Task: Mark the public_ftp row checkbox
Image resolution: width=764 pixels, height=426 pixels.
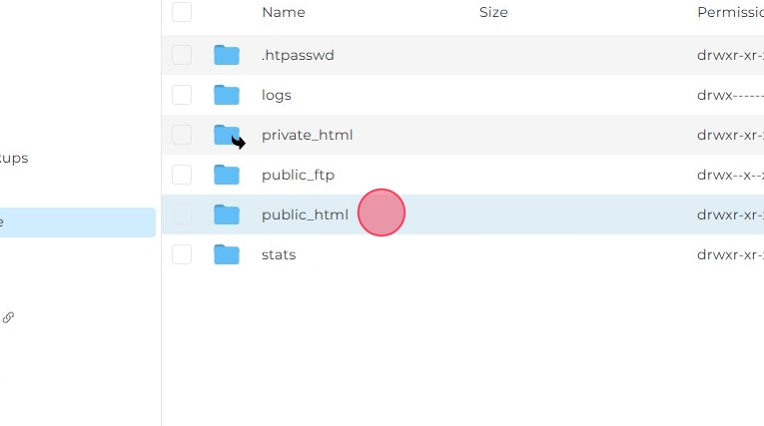Action: point(181,175)
